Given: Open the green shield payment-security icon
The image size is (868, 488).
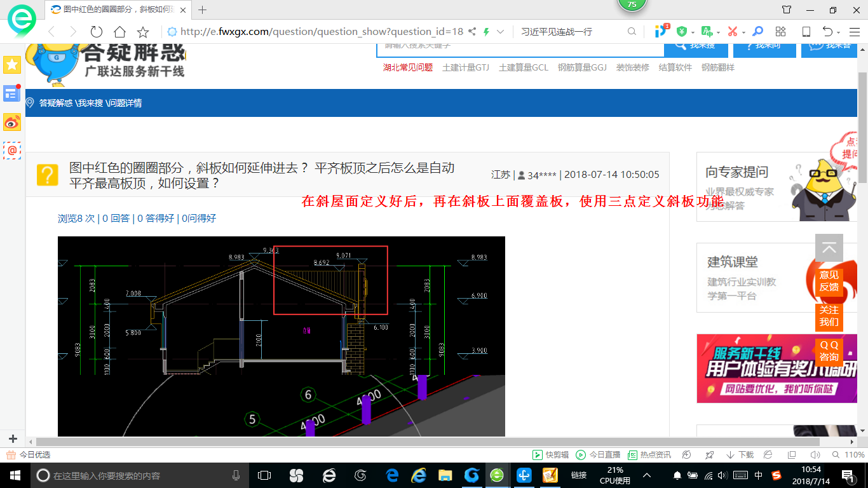Looking at the screenshot, I should click(681, 31).
